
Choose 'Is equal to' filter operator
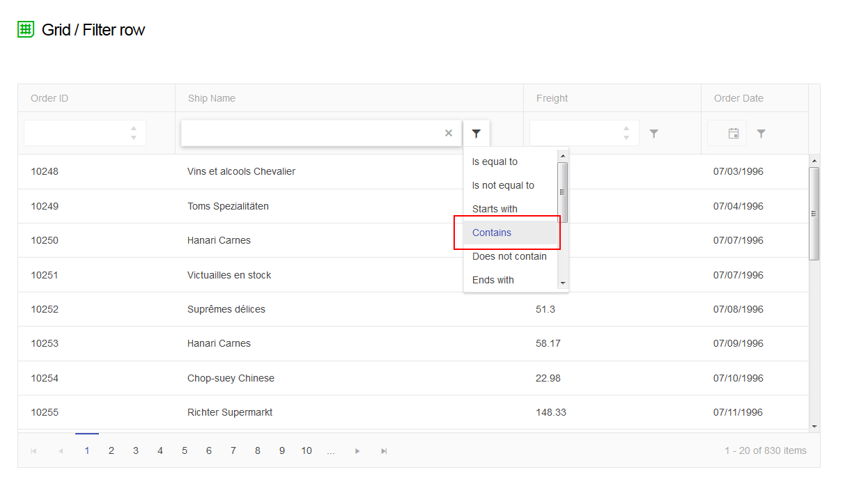point(495,162)
